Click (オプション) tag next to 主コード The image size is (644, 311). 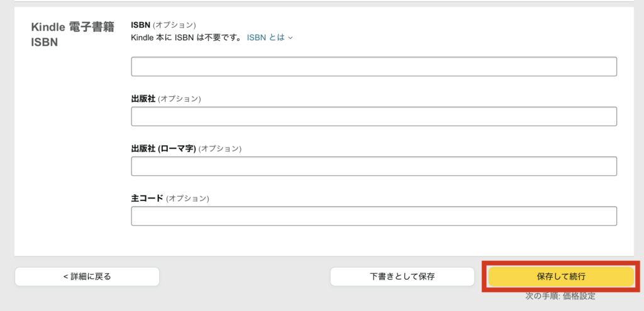click(x=187, y=198)
